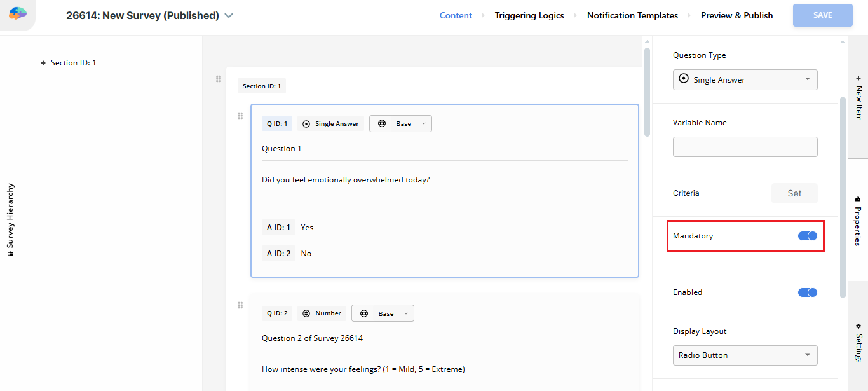Click the Question 1 drag handle icon
The image size is (868, 391).
point(240,116)
